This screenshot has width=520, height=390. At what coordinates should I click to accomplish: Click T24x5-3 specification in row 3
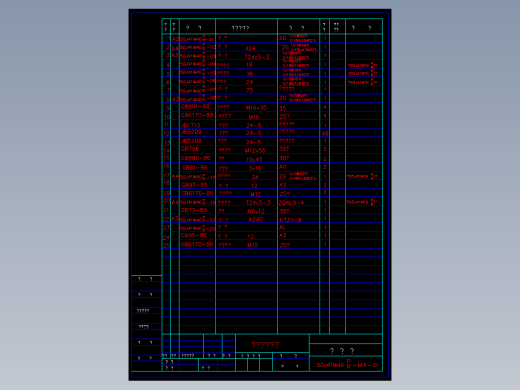[257, 57]
